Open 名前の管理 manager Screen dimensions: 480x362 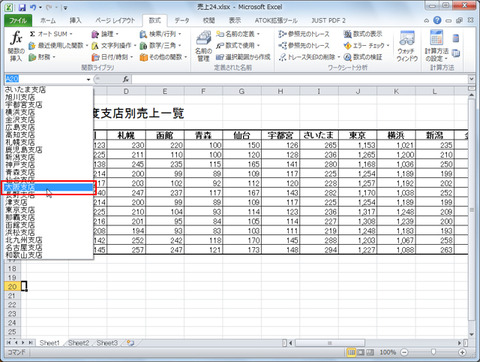click(x=203, y=46)
